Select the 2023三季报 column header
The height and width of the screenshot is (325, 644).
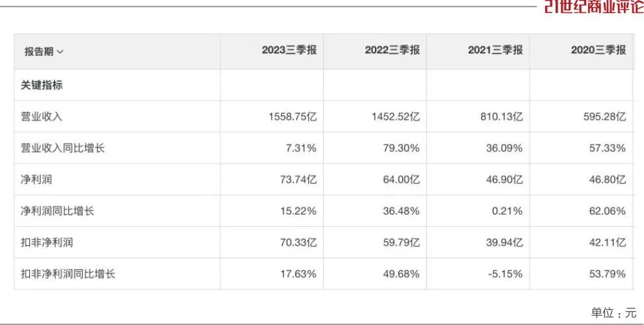click(289, 50)
